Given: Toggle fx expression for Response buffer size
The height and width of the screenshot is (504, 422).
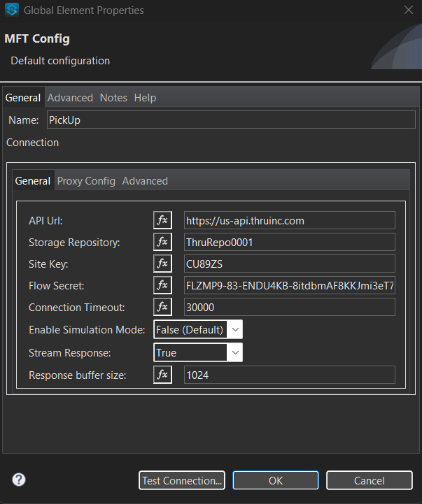Looking at the screenshot, I should 162,375.
